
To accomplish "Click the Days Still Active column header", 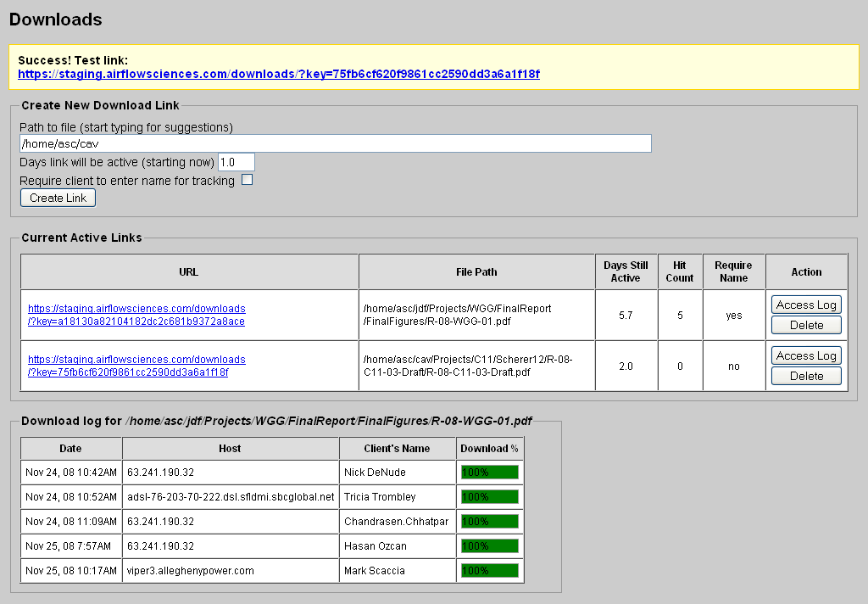I will click(626, 272).
